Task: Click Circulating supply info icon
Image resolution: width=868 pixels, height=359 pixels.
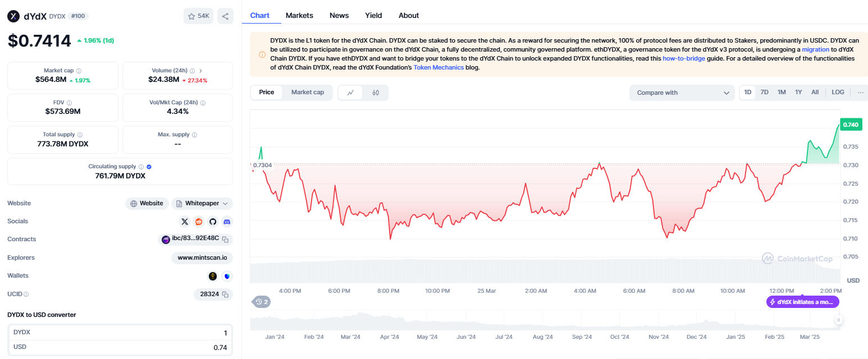Action: coord(141,167)
